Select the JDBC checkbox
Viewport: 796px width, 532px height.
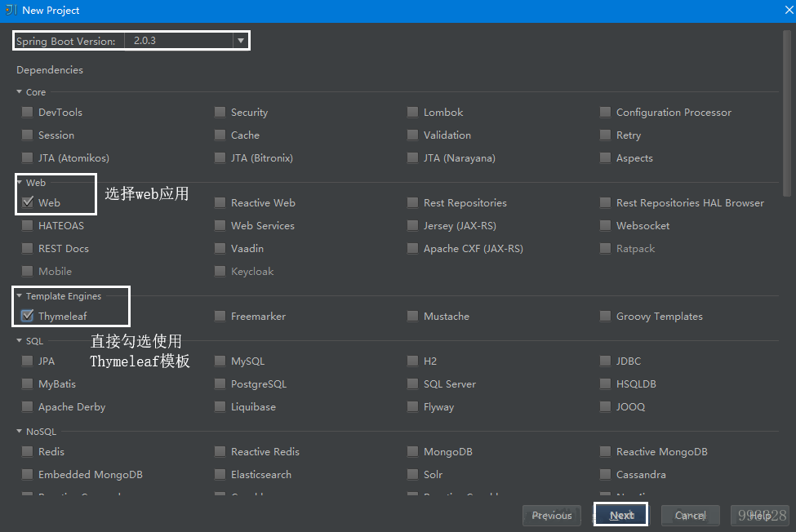pyautogui.click(x=605, y=361)
